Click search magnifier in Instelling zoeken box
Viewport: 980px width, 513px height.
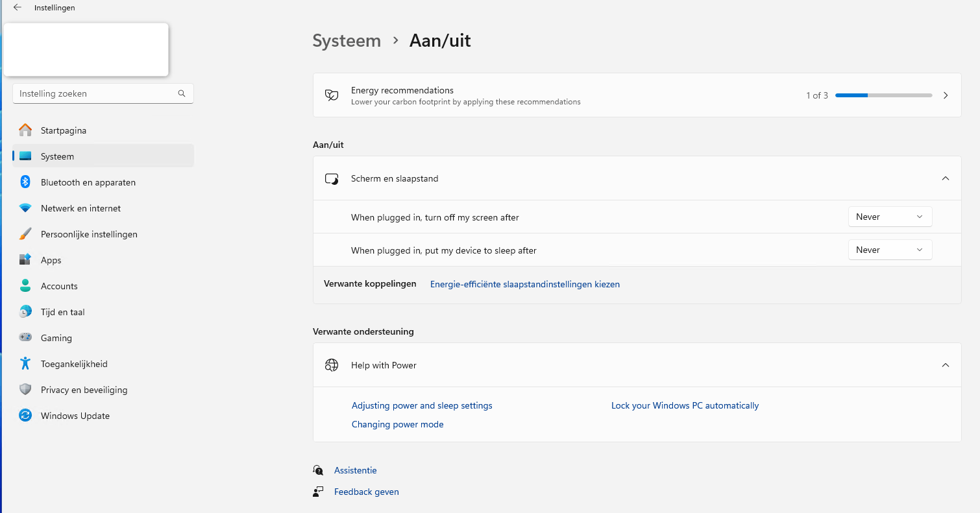tap(182, 93)
